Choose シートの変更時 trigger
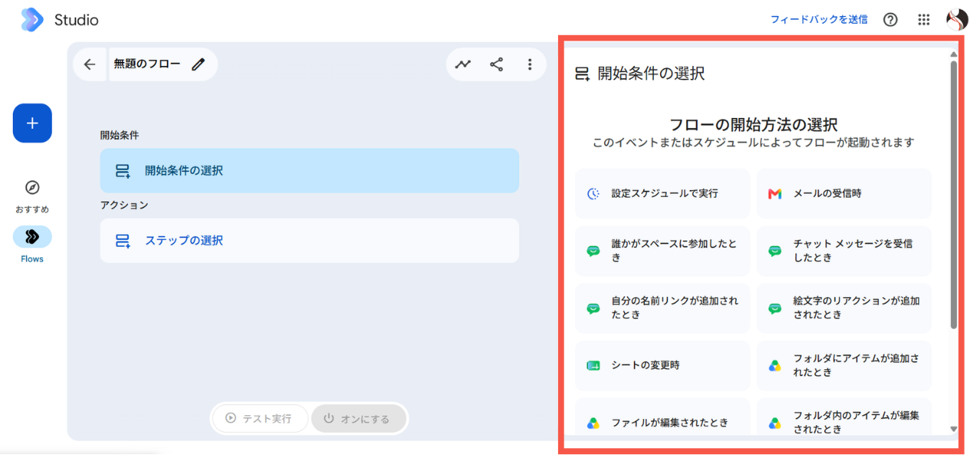Image resolution: width=980 pixels, height=455 pixels. [662, 365]
